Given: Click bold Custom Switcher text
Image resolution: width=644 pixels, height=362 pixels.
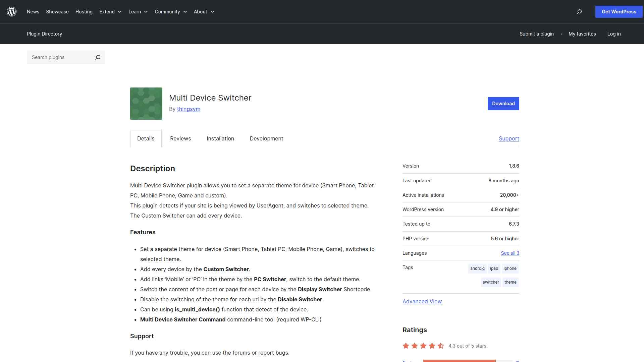Looking at the screenshot, I should pyautogui.click(x=226, y=269).
